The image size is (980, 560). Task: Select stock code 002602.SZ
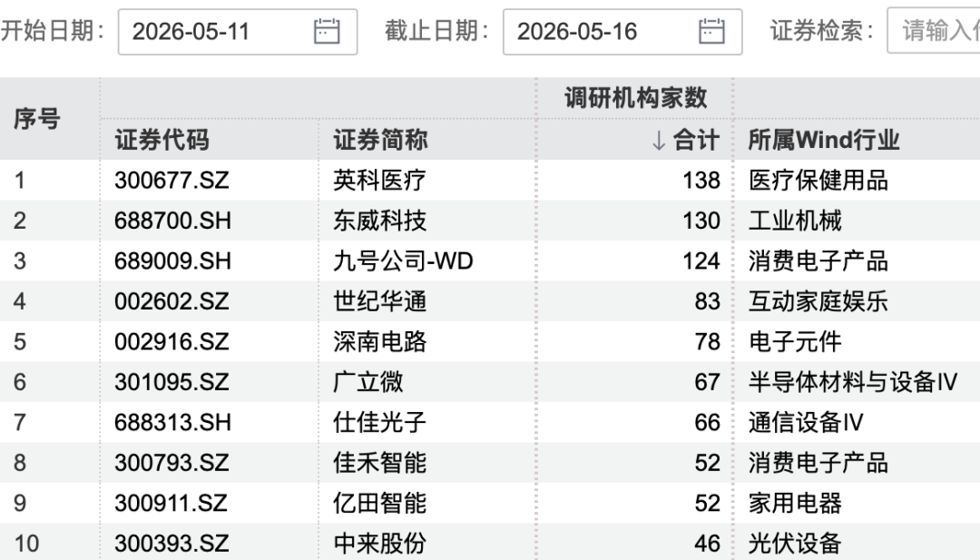171,301
